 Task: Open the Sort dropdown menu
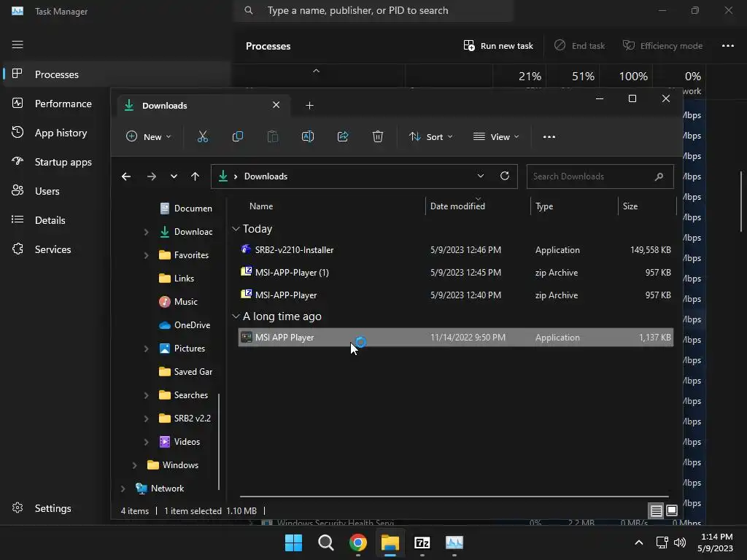(x=430, y=136)
